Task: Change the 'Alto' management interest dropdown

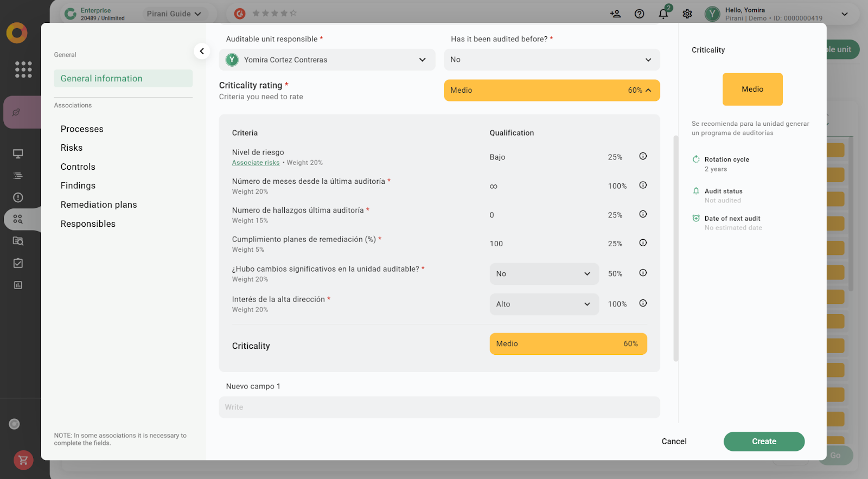Action: [544, 304]
